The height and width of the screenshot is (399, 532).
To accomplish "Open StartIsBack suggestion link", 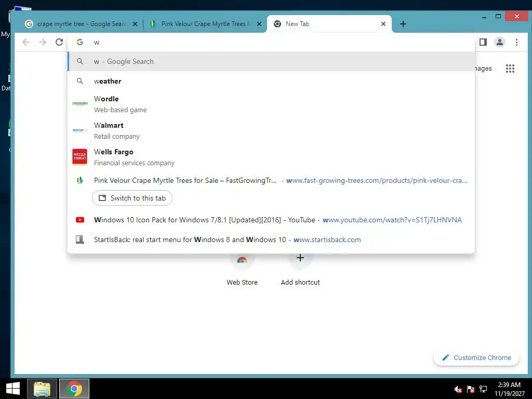I will click(x=271, y=240).
